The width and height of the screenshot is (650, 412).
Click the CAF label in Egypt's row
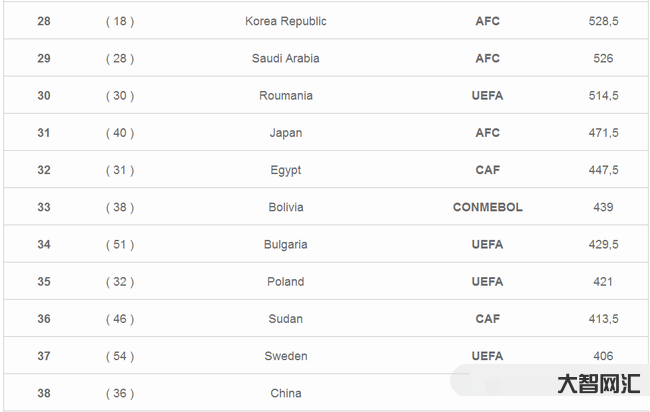click(x=487, y=170)
